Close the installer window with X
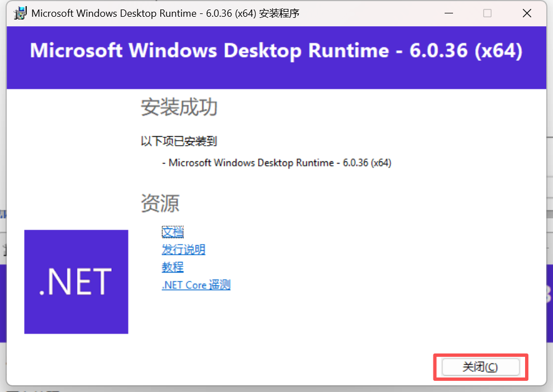This screenshot has width=553, height=392. click(527, 13)
